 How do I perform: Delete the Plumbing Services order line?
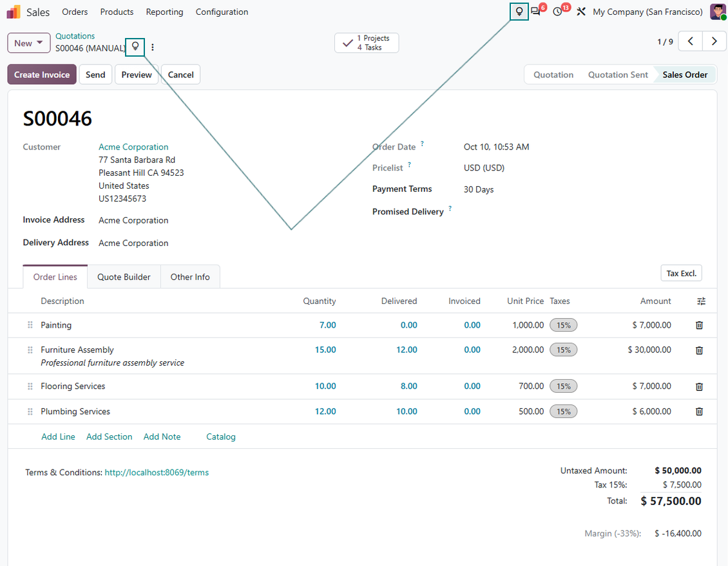(699, 411)
